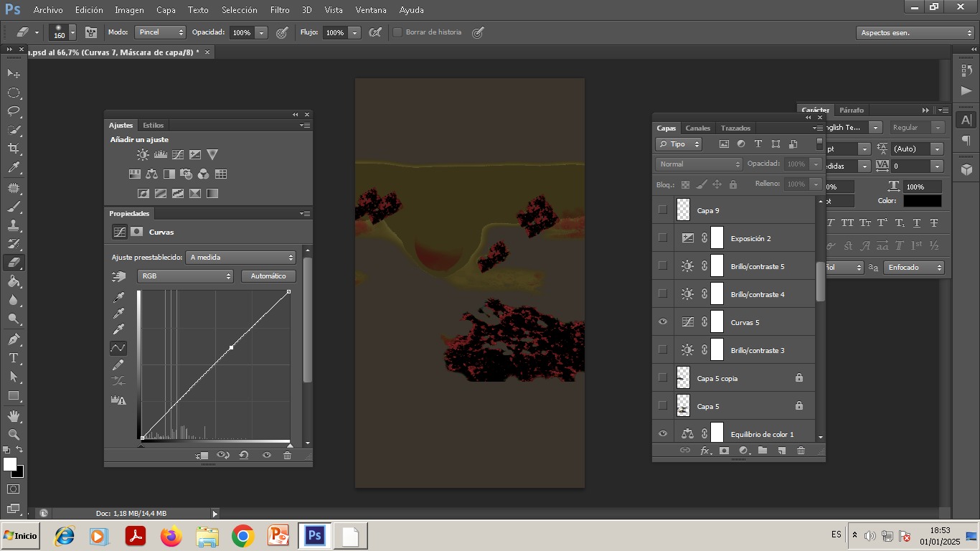Open the Enfocado anti-aliasing dropdown
Viewport: 980px width, 551px height.
914,268
